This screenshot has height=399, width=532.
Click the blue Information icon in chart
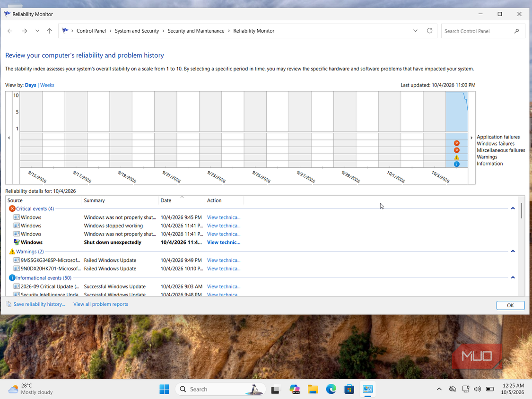(457, 164)
